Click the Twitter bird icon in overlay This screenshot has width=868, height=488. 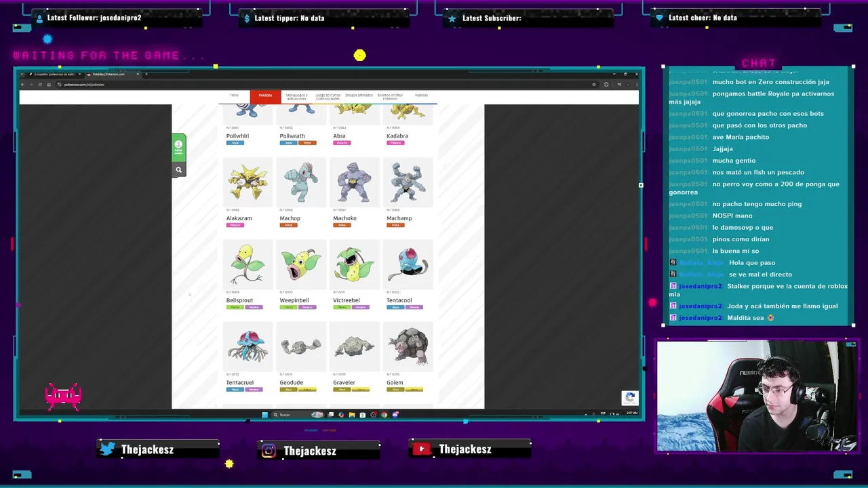[x=107, y=449]
